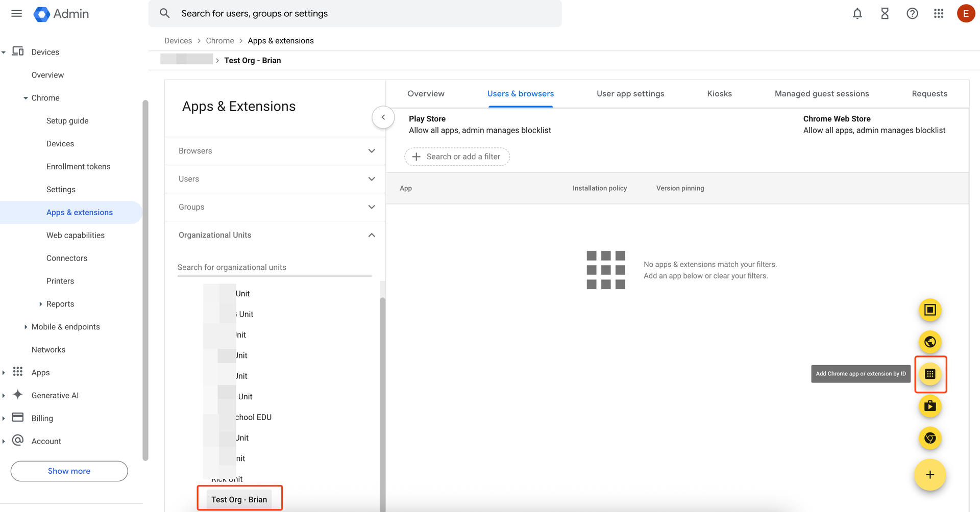Expand the Billing sidebar arrow

pos(4,418)
